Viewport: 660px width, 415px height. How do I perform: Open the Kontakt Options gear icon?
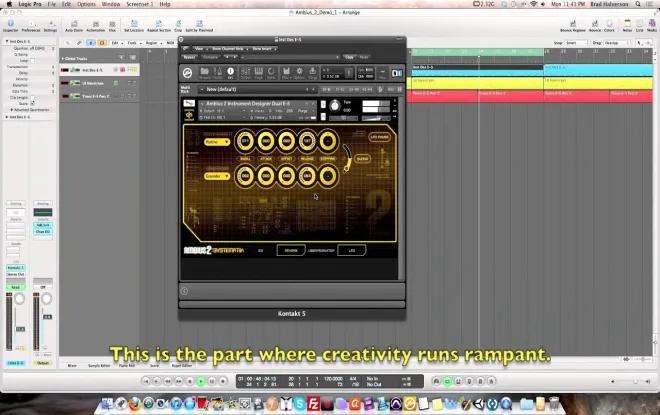[299, 73]
